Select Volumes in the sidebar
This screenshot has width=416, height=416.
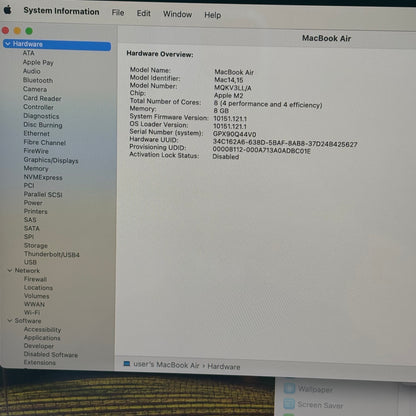37,296
